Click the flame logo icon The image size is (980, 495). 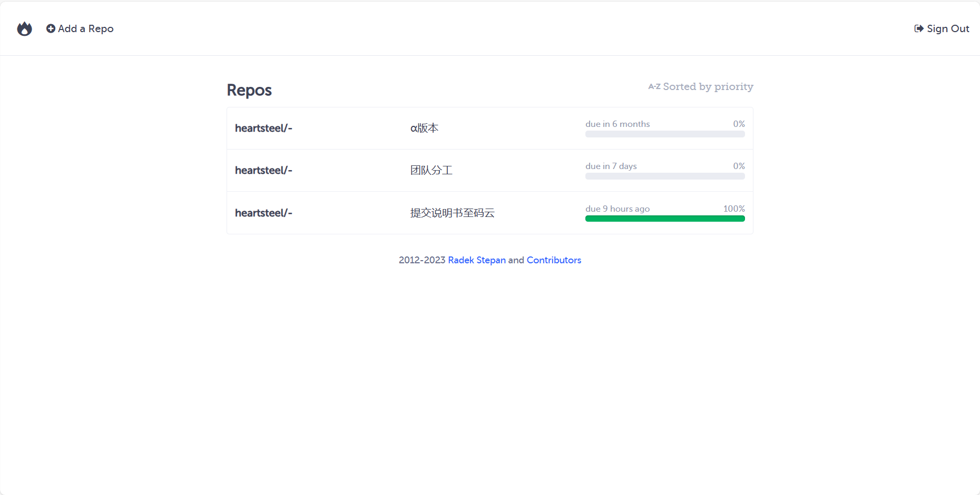[24, 28]
